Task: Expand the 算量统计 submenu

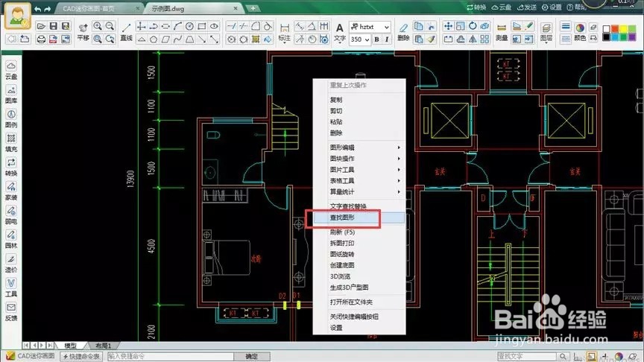Action: (359, 191)
